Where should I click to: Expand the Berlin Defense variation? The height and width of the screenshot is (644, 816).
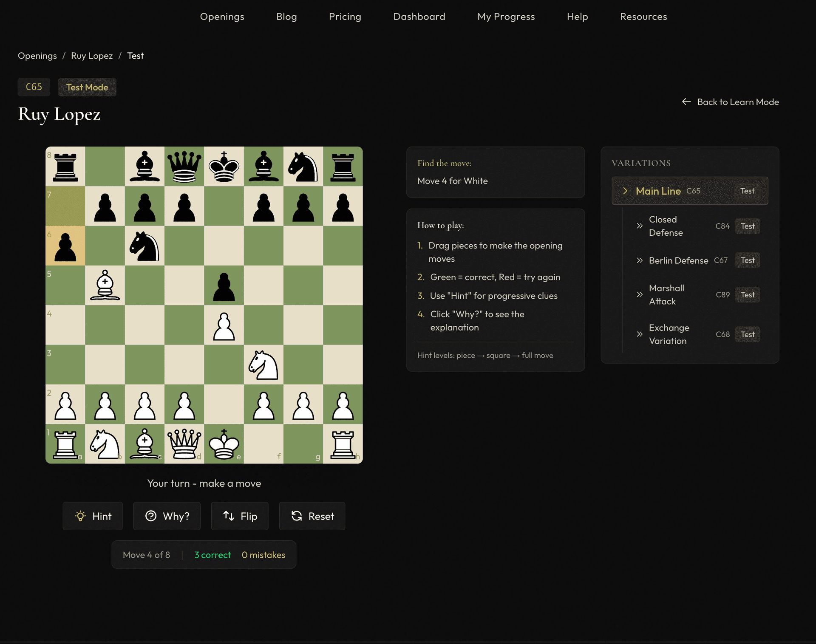point(640,260)
